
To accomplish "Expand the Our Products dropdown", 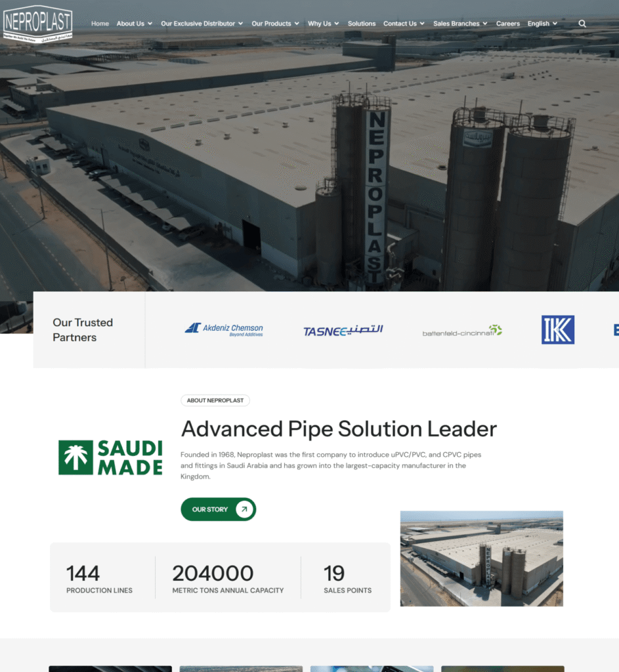I will tap(275, 24).
